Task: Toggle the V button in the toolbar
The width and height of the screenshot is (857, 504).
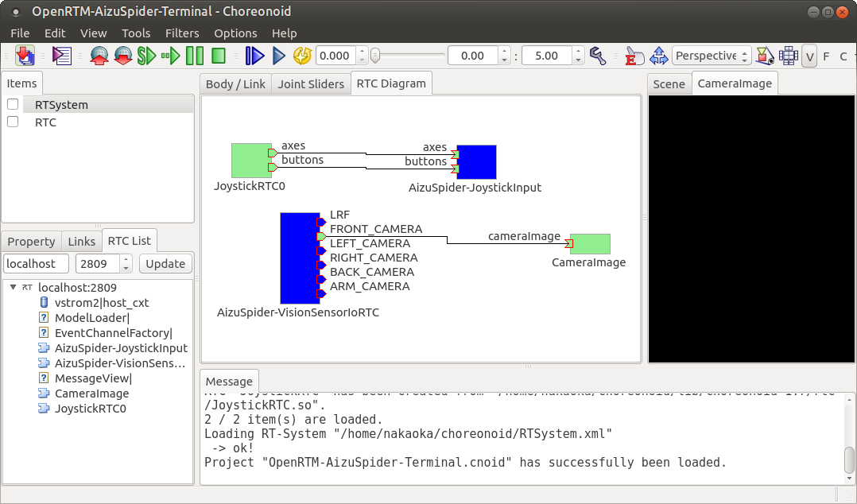Action: coord(809,56)
